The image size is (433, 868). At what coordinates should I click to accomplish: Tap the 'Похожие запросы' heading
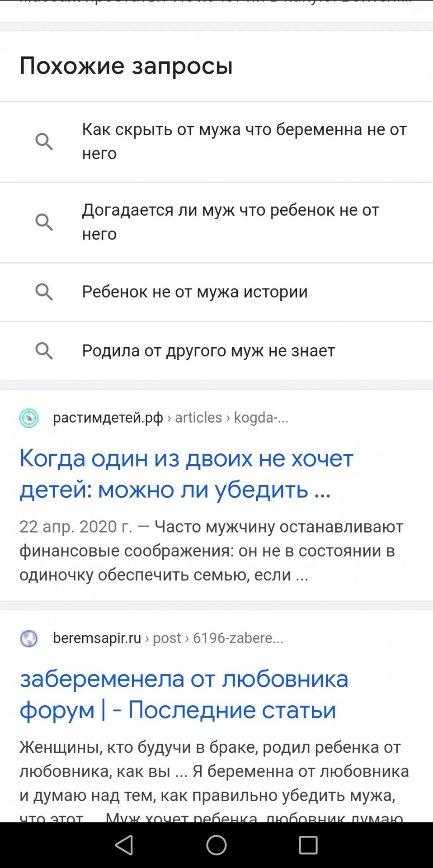[126, 66]
